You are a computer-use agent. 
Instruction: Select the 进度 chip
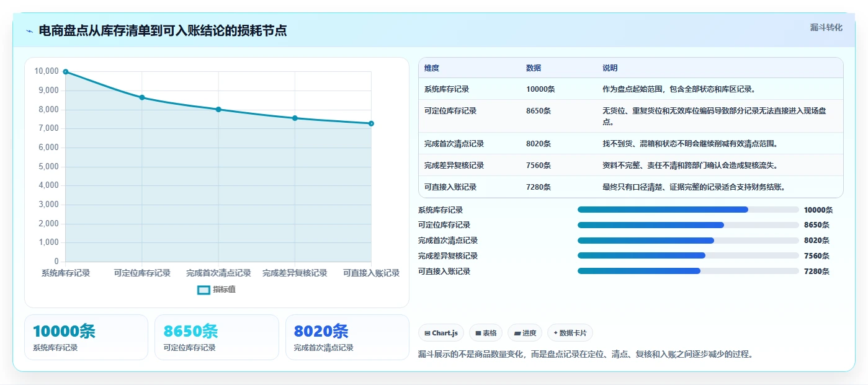(x=525, y=333)
